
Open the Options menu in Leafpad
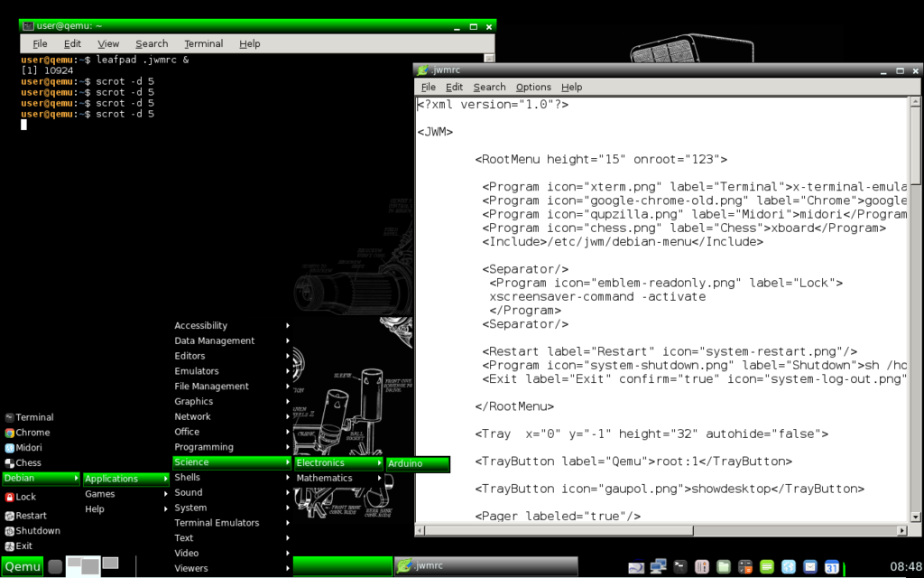point(533,87)
